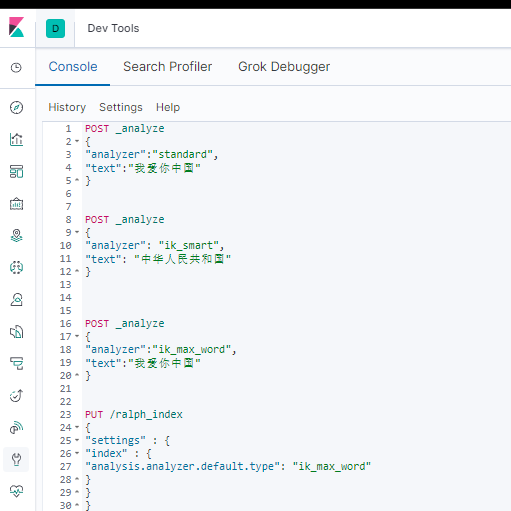Click text value on line 11

[183, 259]
